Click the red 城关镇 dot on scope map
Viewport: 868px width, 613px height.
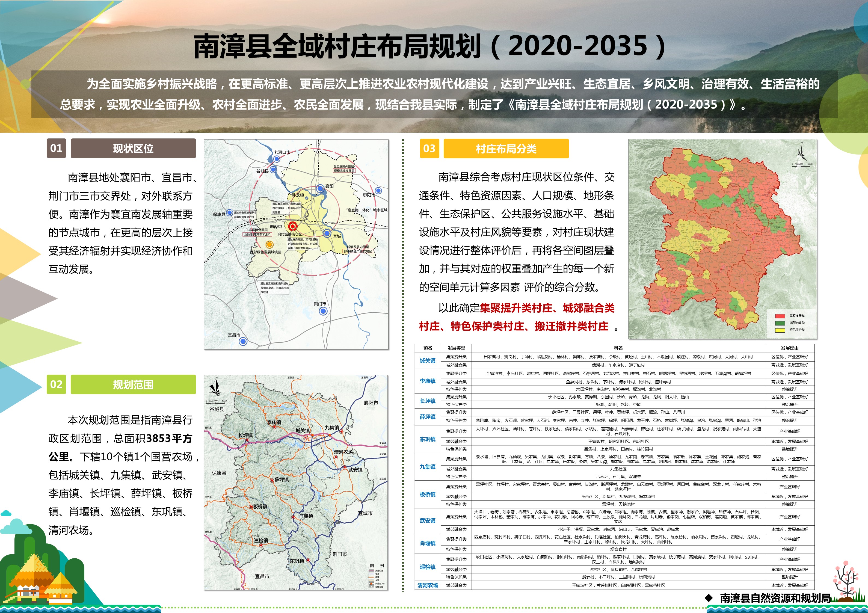coord(306,437)
